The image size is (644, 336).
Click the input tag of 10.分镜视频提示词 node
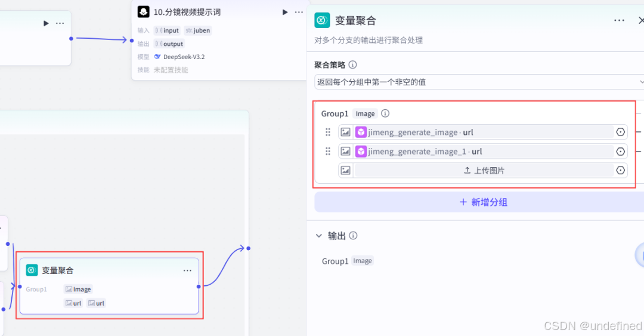point(167,30)
